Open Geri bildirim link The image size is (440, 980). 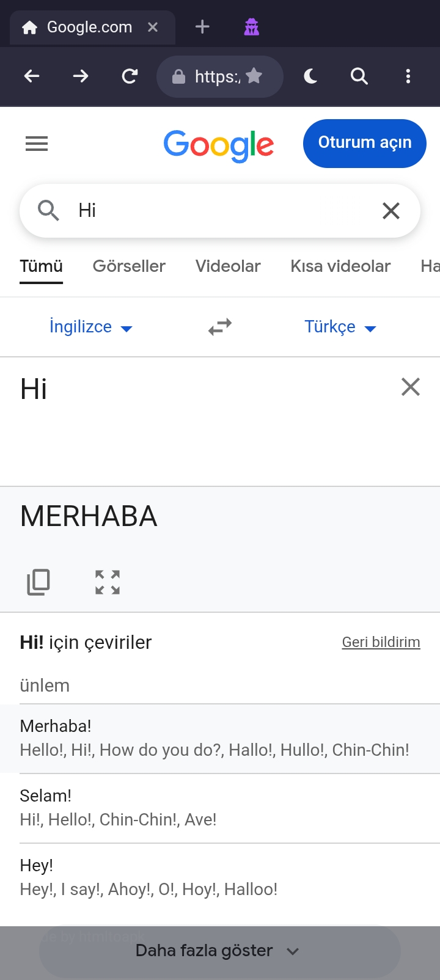[381, 642]
